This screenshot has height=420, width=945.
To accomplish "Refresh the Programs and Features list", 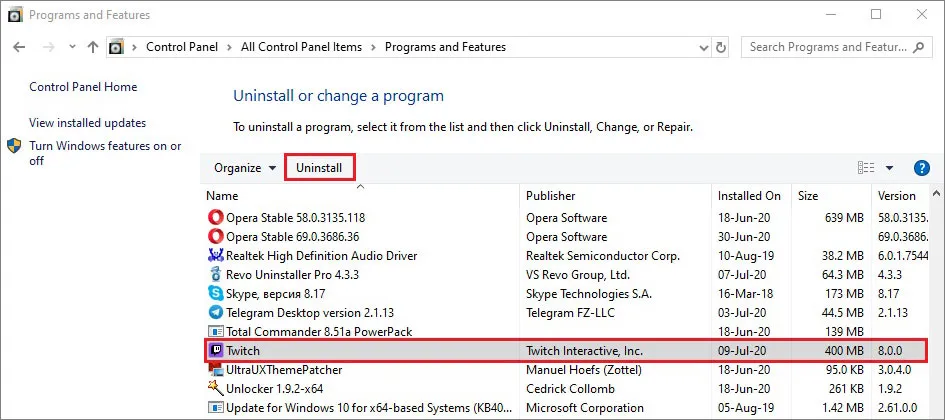I will [x=721, y=47].
